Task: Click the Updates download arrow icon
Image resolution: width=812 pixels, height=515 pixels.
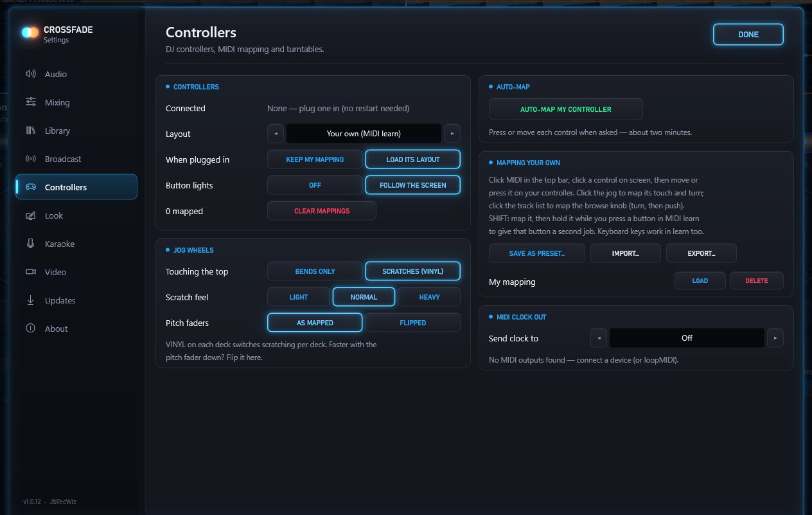Action: (x=30, y=300)
